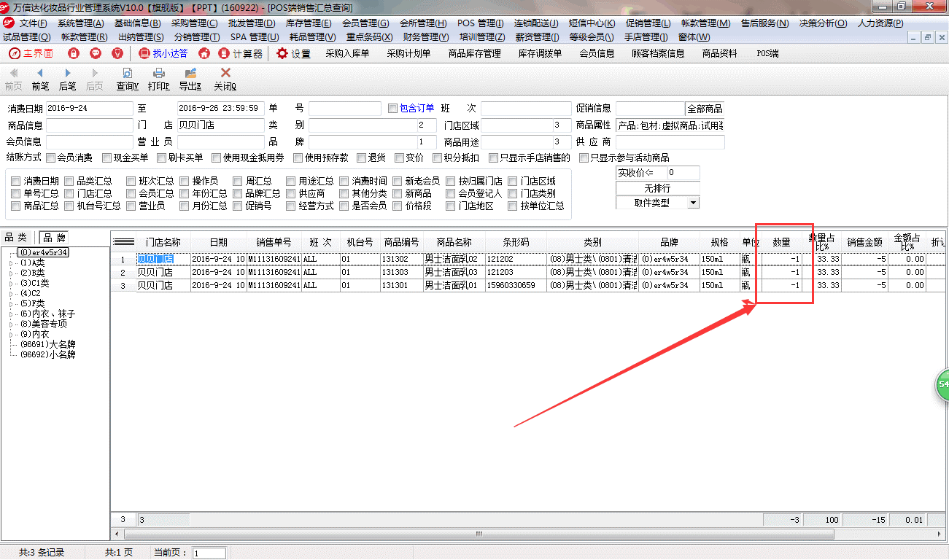Screen dimensions: 949x560
Task: Open the POS 管理(I) menu
Action: (481, 23)
